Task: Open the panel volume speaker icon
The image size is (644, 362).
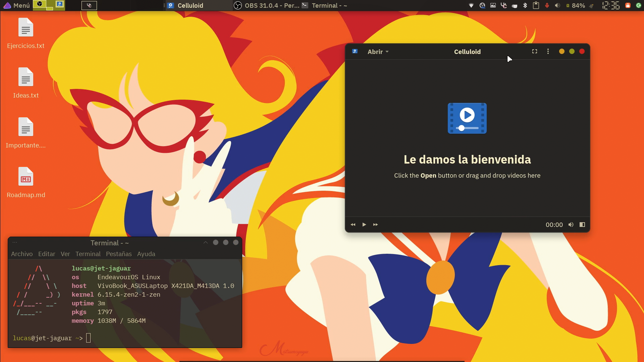Action: coord(557,5)
